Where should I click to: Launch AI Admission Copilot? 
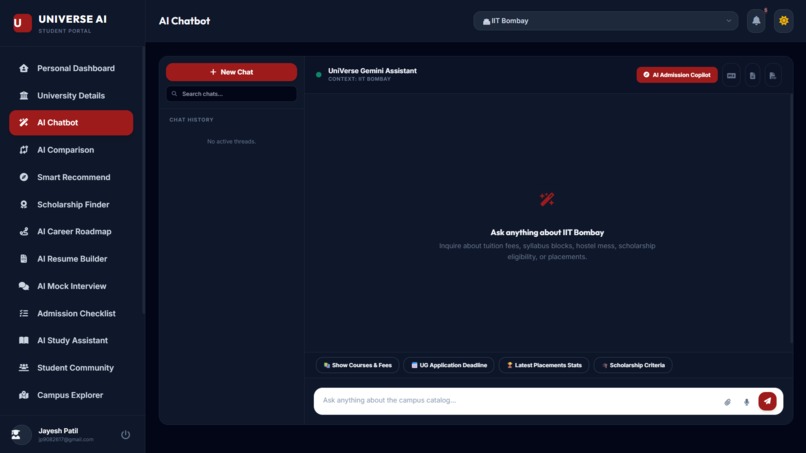coord(677,75)
